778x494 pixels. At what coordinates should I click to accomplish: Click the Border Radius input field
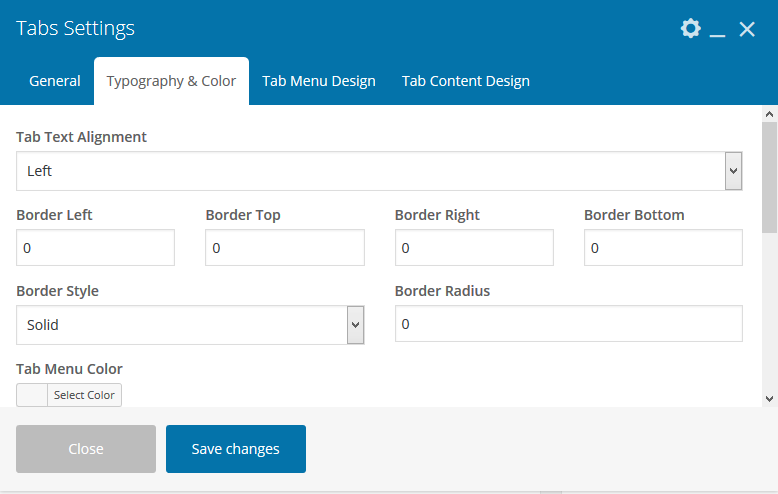click(x=568, y=325)
